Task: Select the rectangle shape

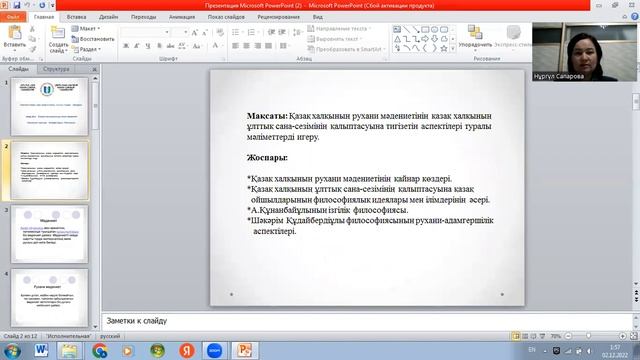Action: 425,29
